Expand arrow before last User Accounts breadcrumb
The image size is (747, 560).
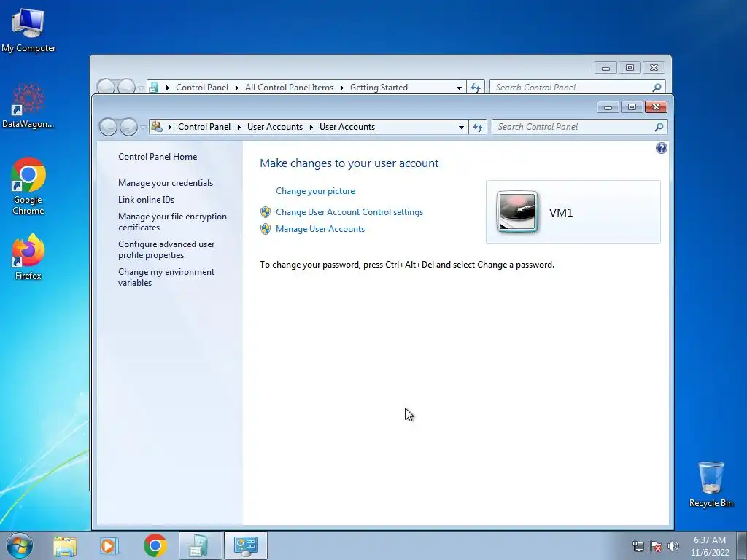pos(311,127)
